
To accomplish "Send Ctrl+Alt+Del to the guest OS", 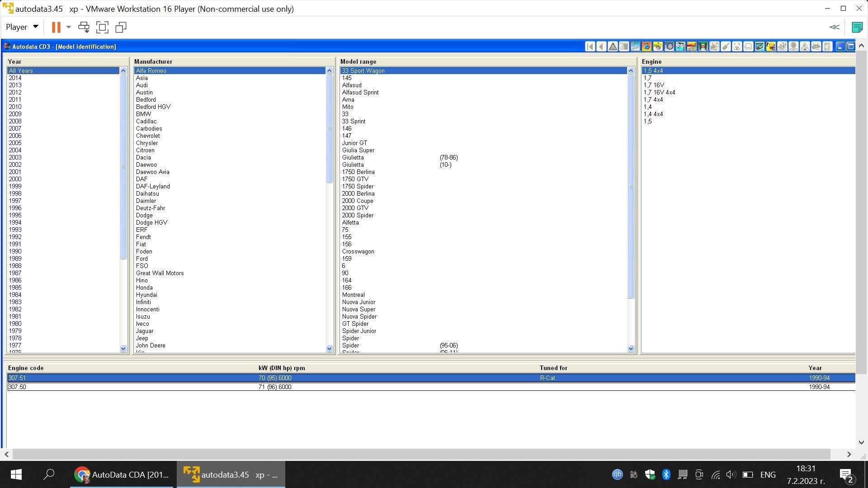I will (x=84, y=27).
